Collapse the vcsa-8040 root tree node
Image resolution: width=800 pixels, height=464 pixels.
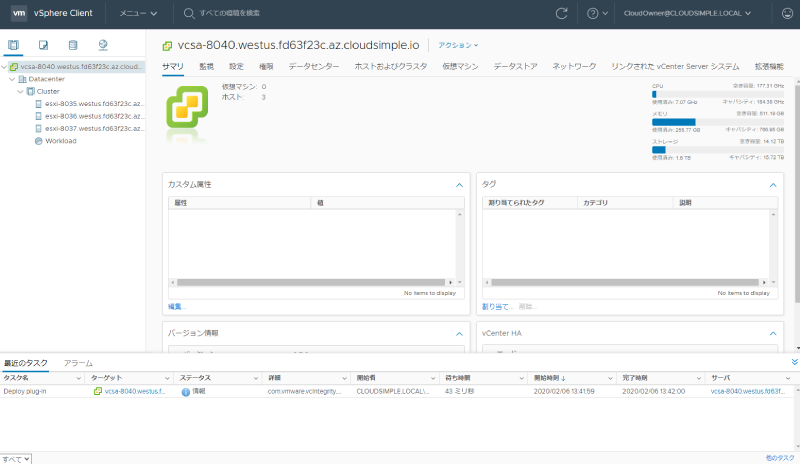(x=4, y=67)
